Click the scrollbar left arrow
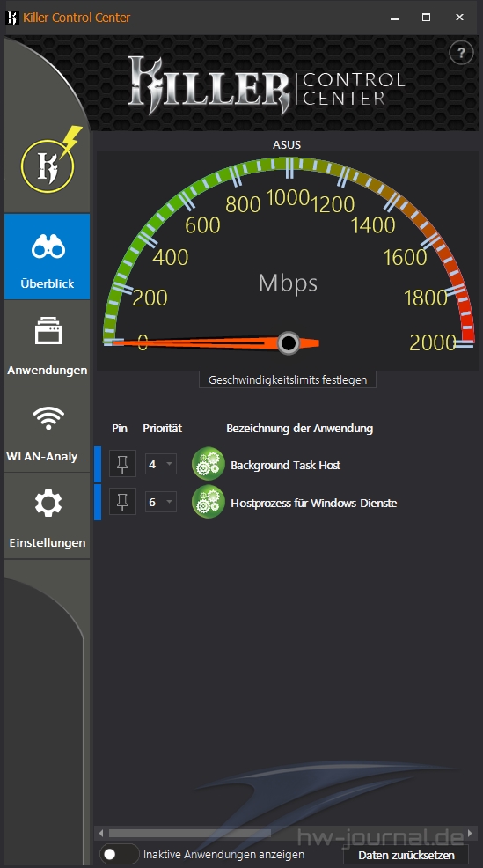The image size is (483, 868). pos(100,833)
